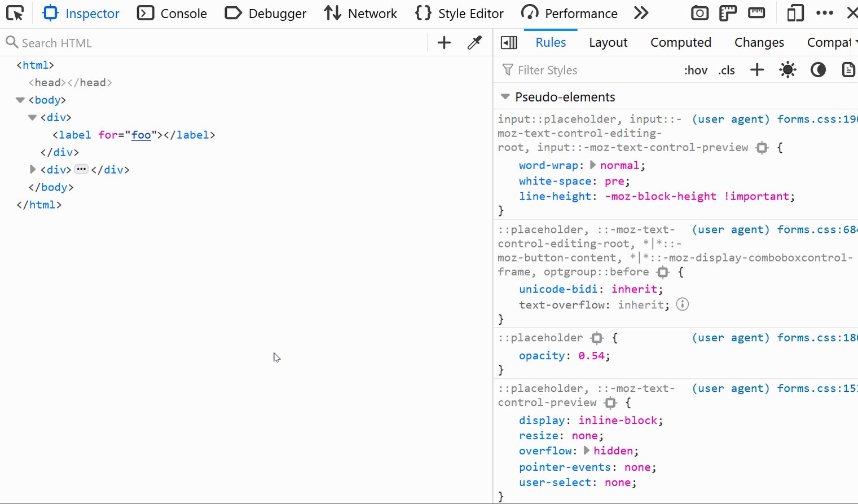The image size is (858, 504).
Task: Select the Computed sidebar tab
Action: [681, 42]
